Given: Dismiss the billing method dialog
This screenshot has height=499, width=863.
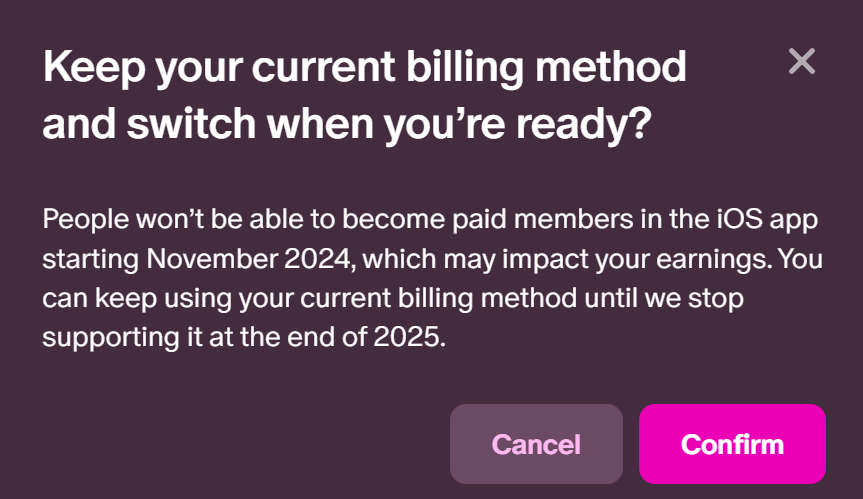Looking at the screenshot, I should (801, 61).
